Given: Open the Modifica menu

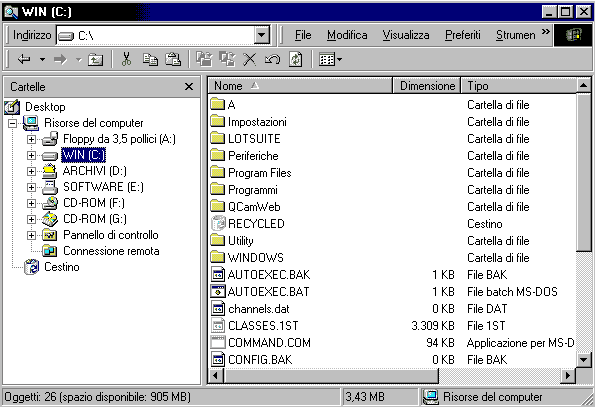Looking at the screenshot, I should click(x=347, y=35).
